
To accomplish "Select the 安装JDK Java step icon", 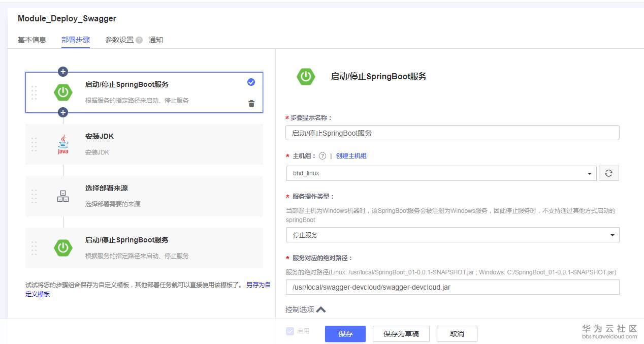I will coord(62,144).
